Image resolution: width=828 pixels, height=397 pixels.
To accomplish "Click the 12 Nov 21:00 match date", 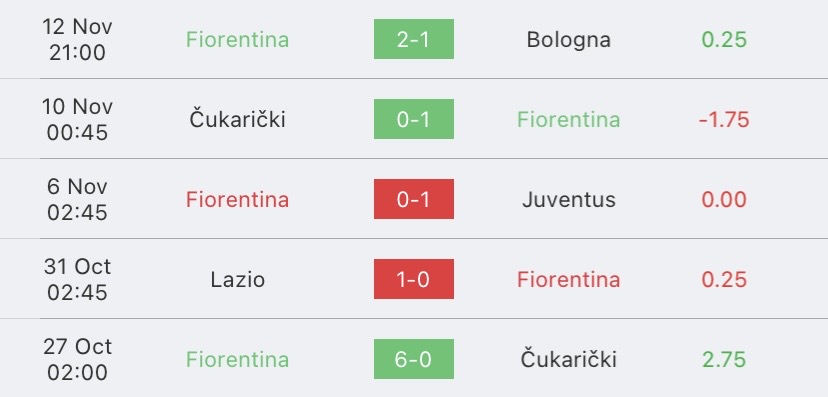I will coord(78,40).
